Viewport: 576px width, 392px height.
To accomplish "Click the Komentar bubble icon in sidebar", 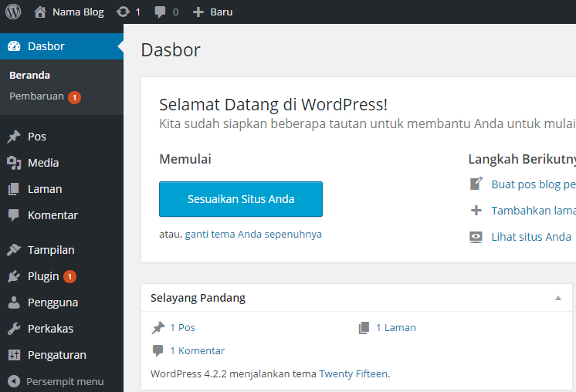I will tap(14, 215).
